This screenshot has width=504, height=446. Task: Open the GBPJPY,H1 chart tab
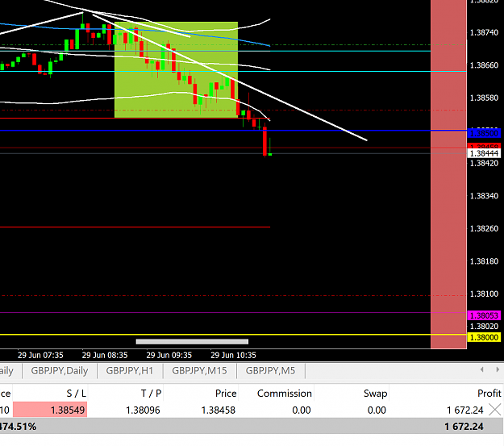130,371
